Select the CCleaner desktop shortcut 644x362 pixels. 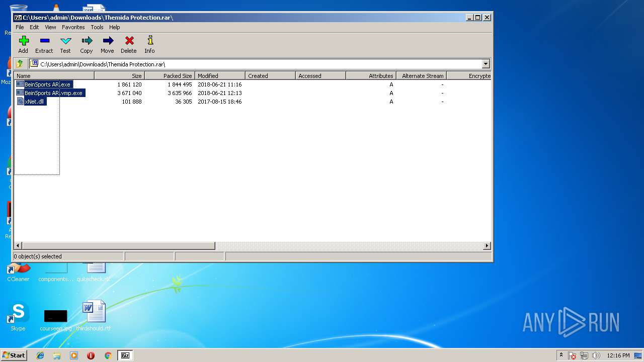[18, 272]
